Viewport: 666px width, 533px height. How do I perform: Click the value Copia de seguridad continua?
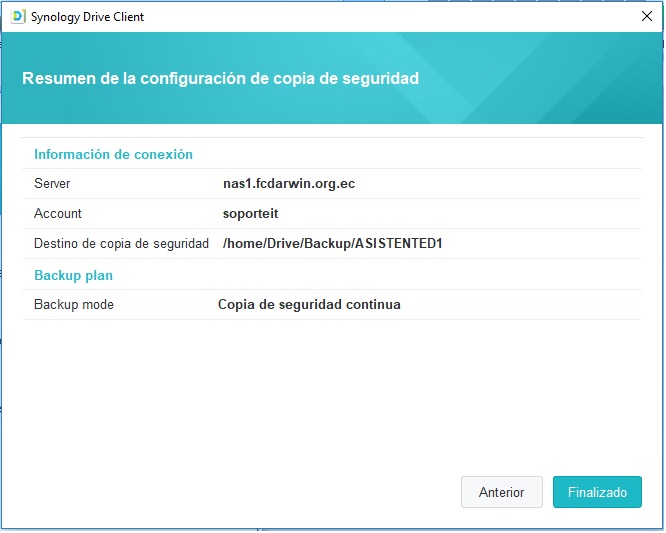click(310, 305)
